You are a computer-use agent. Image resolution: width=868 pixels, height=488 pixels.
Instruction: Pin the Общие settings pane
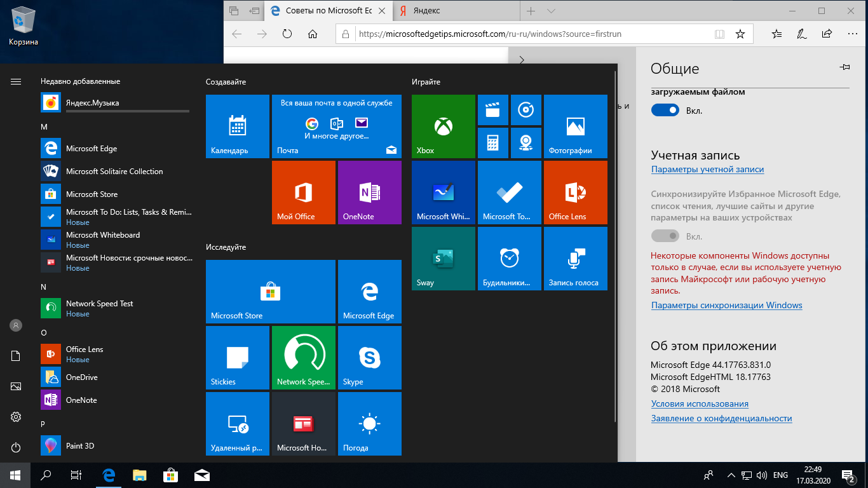[x=844, y=67]
